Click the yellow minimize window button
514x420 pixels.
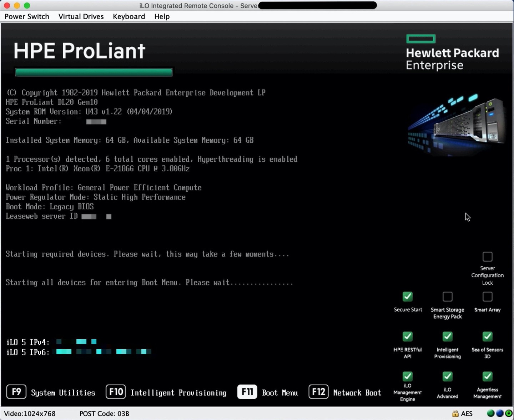(17, 5)
